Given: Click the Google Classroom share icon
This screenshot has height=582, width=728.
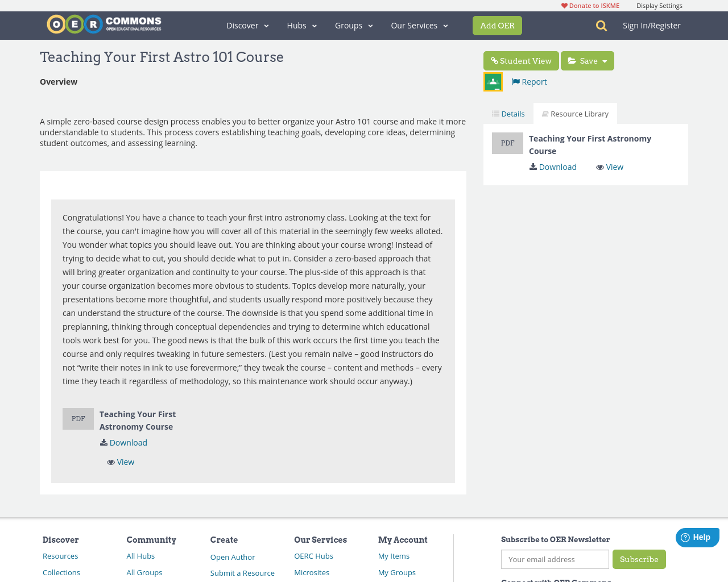Looking at the screenshot, I should (x=493, y=82).
